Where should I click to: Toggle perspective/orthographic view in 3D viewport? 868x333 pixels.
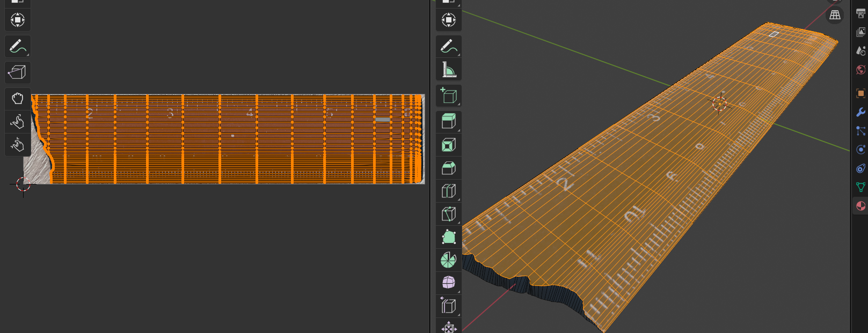point(835,15)
